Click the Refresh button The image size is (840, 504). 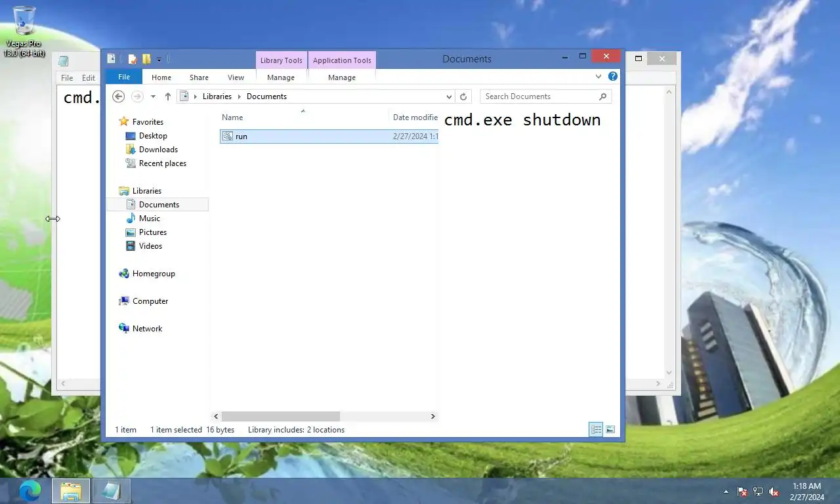pos(463,96)
